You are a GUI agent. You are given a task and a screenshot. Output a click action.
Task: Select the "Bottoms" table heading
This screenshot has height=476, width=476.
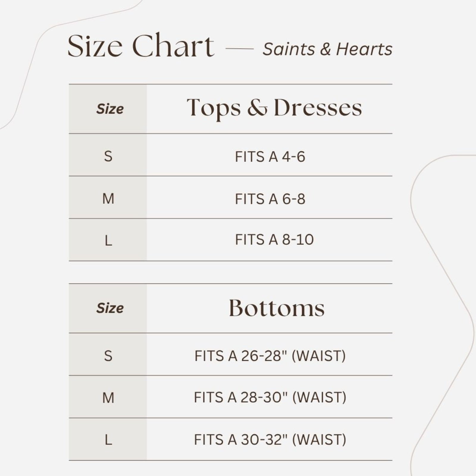tap(276, 308)
